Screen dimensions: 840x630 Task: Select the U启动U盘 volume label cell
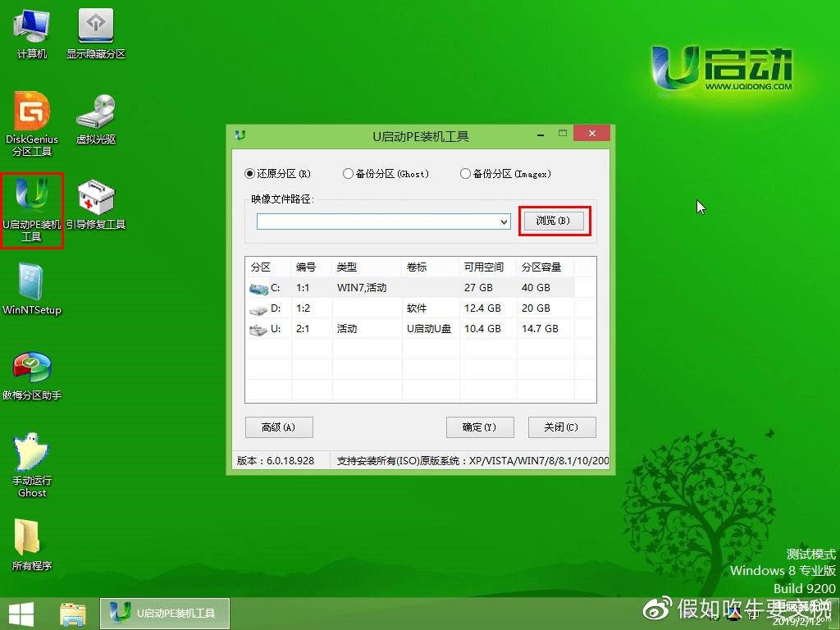point(429,328)
